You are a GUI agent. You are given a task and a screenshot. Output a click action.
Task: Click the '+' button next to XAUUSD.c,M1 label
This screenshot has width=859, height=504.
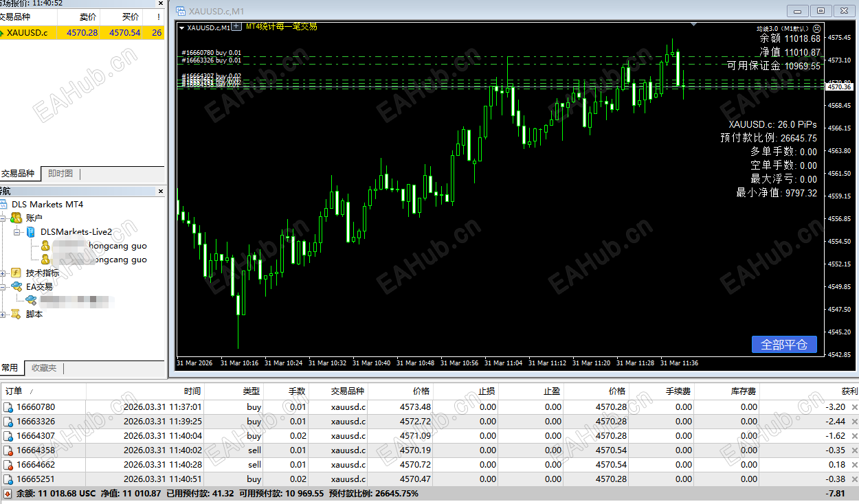[x=237, y=27]
